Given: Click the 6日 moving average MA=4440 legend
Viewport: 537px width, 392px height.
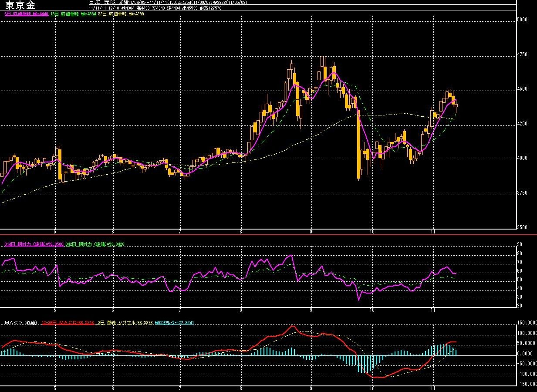Looking at the screenshot, I should click(26, 14).
